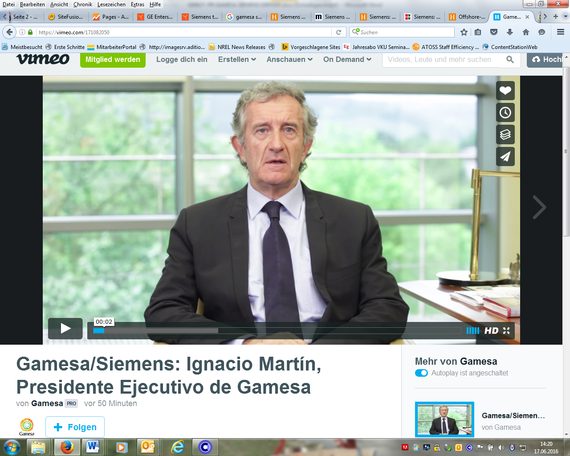Screen dimensions: 570x456
Task: Switch to the gamesa s... Google tab
Action: [x=245, y=17]
